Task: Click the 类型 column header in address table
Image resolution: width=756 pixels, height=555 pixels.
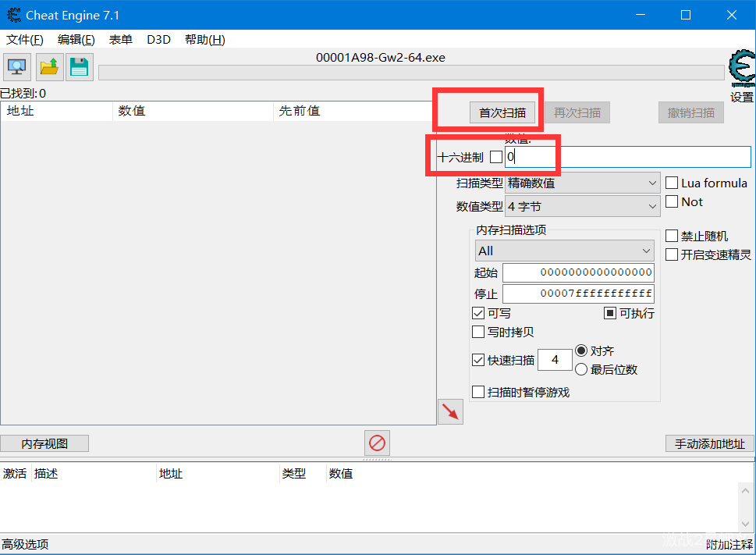Action: point(303,474)
